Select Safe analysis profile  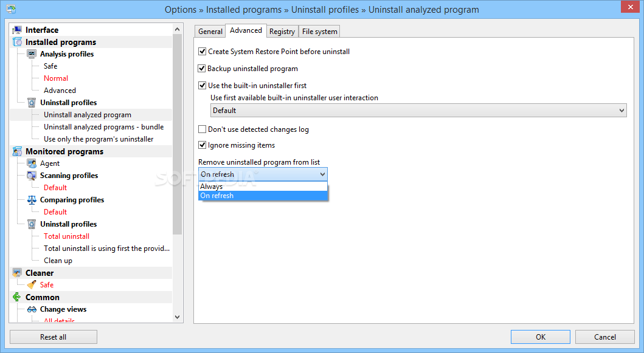[x=50, y=66]
